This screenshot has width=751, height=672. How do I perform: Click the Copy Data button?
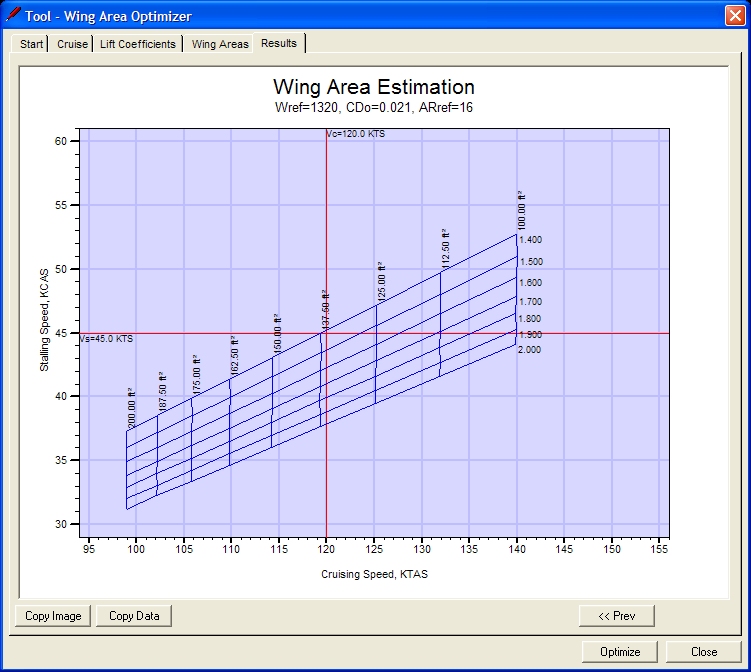click(x=134, y=616)
